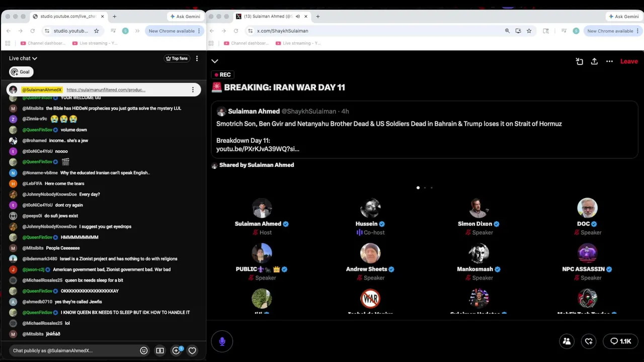
Task: Open emoji picker in YouTube chat input
Action: click(144, 350)
